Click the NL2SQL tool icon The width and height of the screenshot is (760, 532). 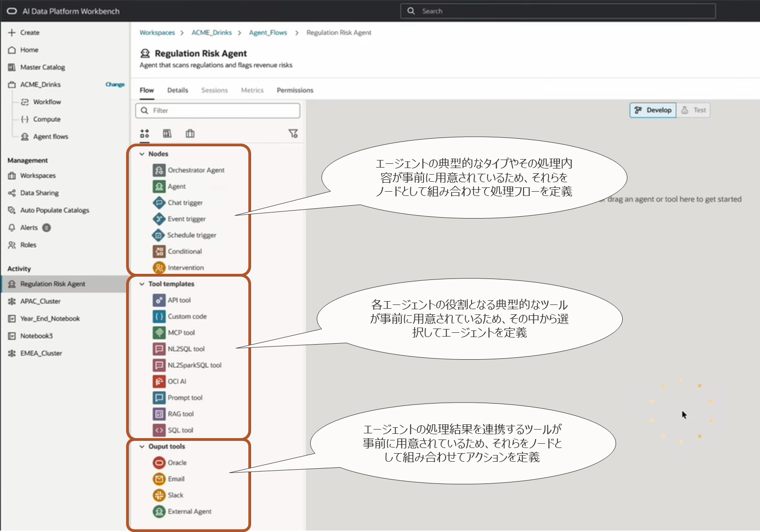159,349
